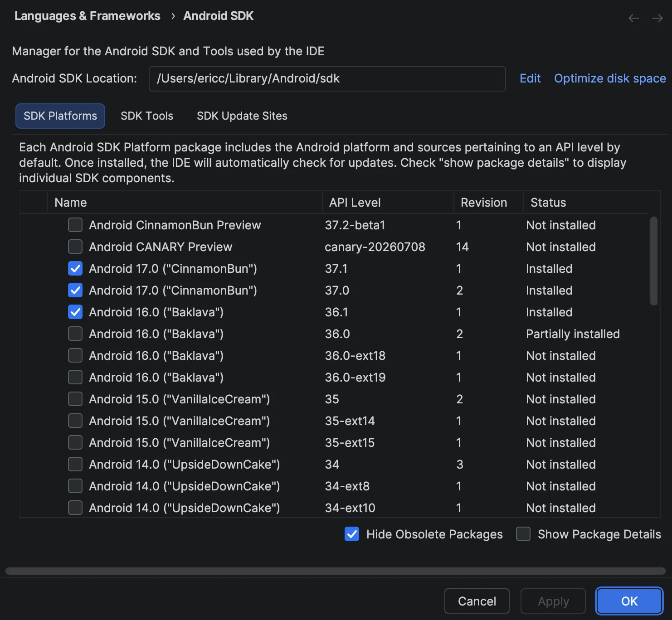Uncheck Android 17.0 API 37.1 checkbox
The image size is (672, 620).
click(75, 268)
